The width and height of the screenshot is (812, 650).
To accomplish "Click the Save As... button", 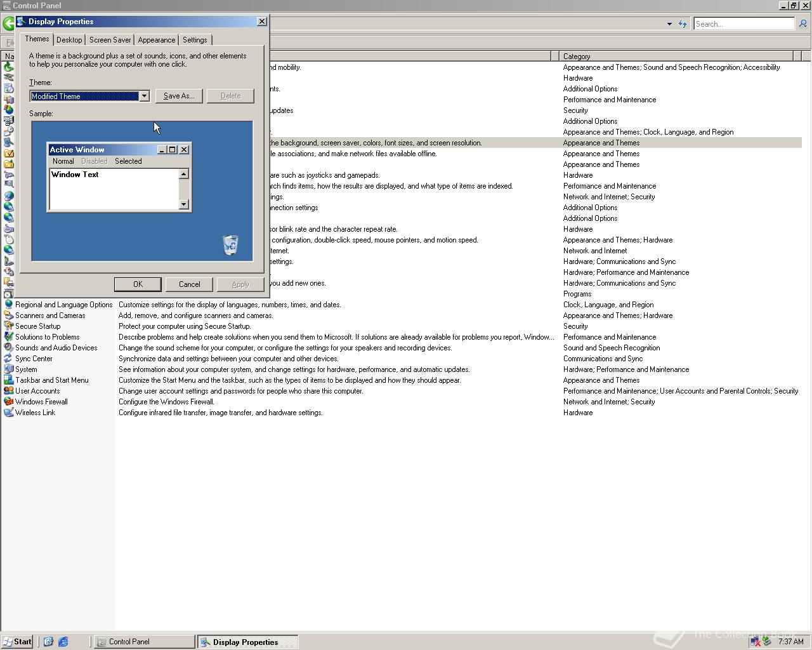I will [179, 96].
